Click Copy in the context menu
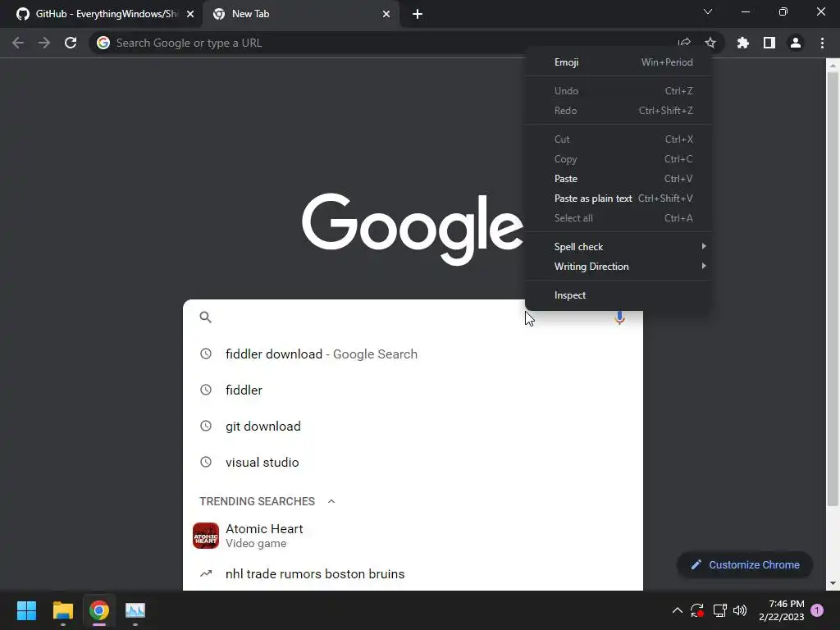 619,158
